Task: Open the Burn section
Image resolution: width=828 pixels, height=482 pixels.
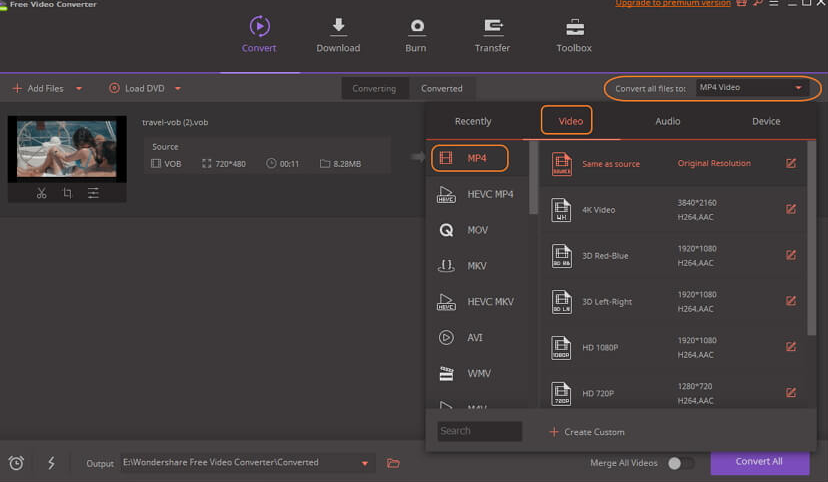Action: pos(416,35)
